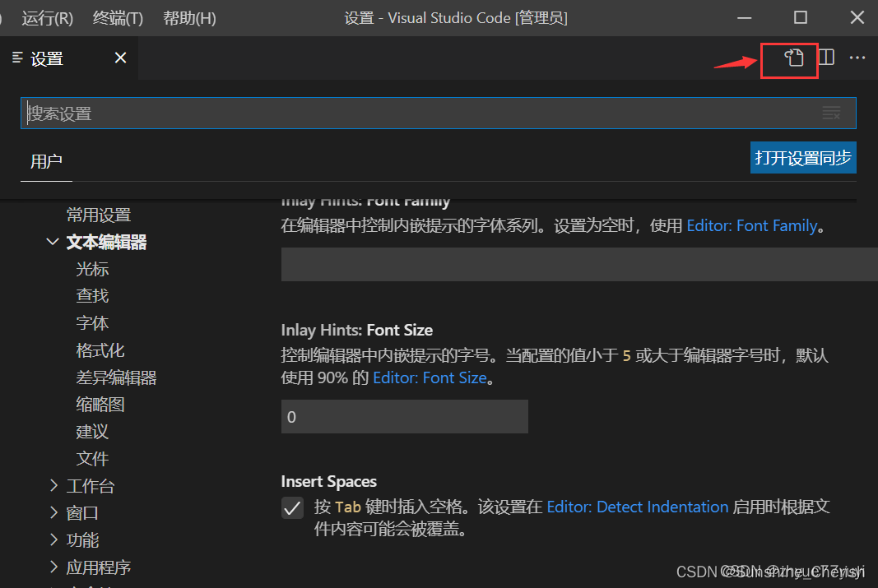Click the Inlay Hints: Font Size title
This screenshot has height=588, width=878.
356,330
